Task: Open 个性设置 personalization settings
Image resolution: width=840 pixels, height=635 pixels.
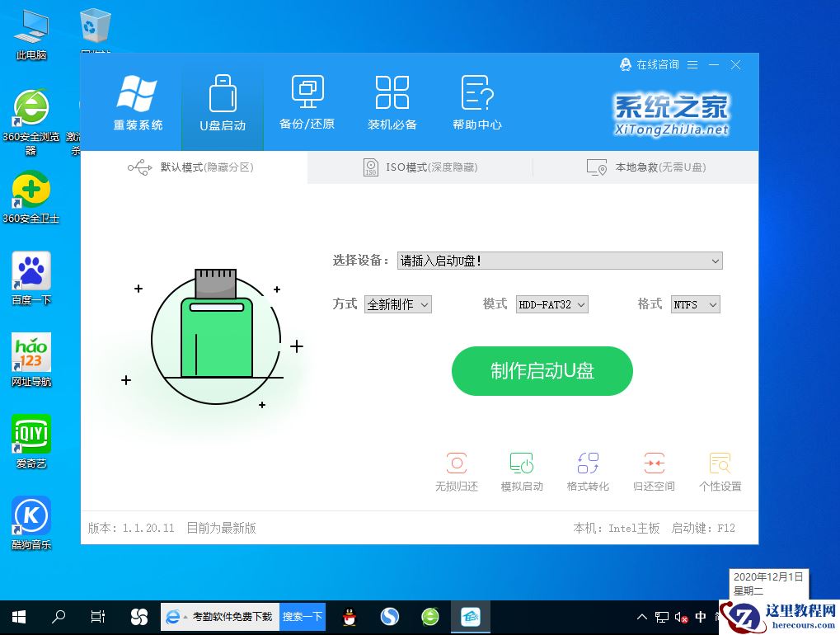Action: tap(720, 470)
